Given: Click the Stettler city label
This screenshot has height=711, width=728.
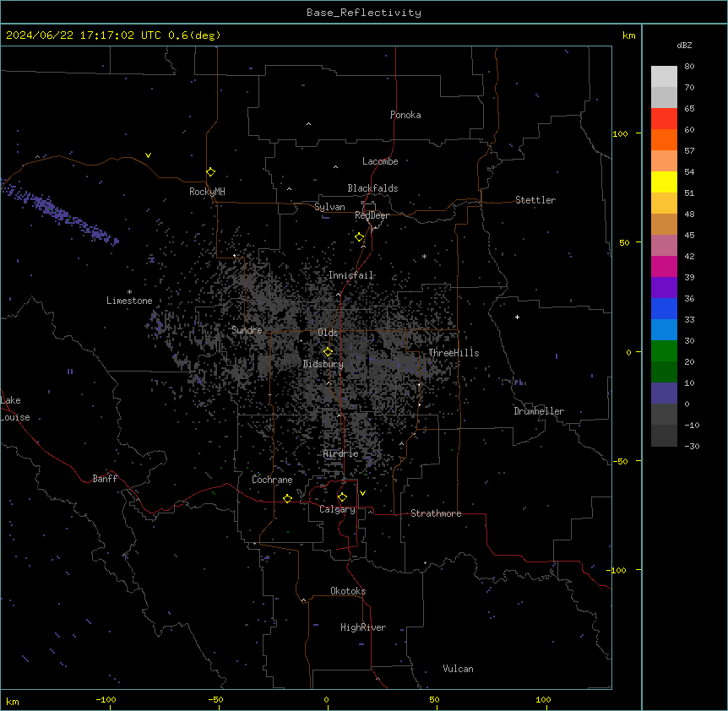Looking at the screenshot, I should pos(535,200).
